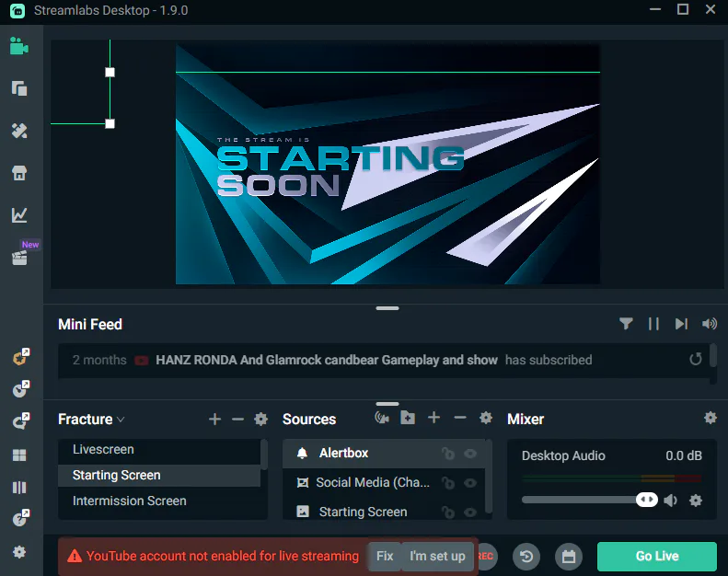Open Mixer advanced audio settings gear
This screenshot has height=576, width=728.
pyautogui.click(x=711, y=418)
